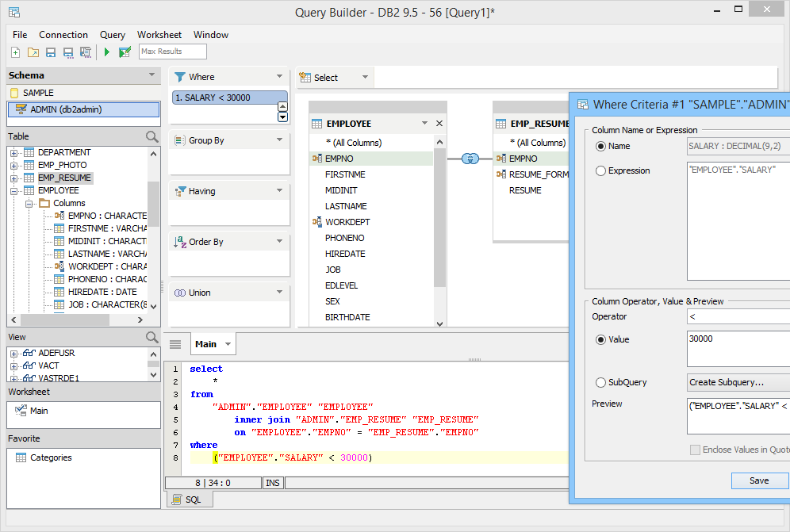
Task: Click the View panel search magnifier
Action: coord(151,337)
